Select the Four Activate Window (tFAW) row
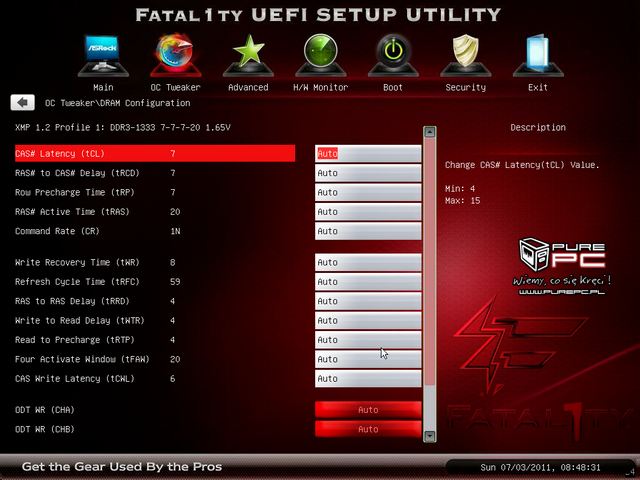Image resolution: width=640 pixels, height=480 pixels. pos(155,359)
